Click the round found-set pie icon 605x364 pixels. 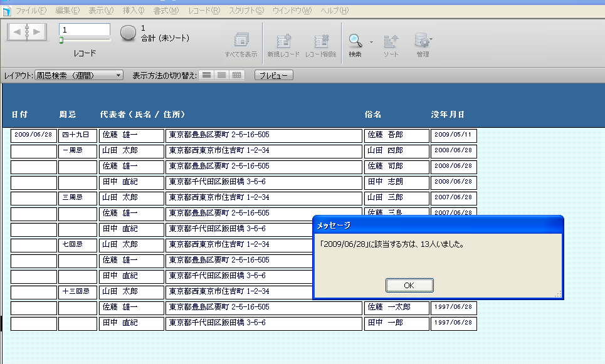tap(128, 33)
